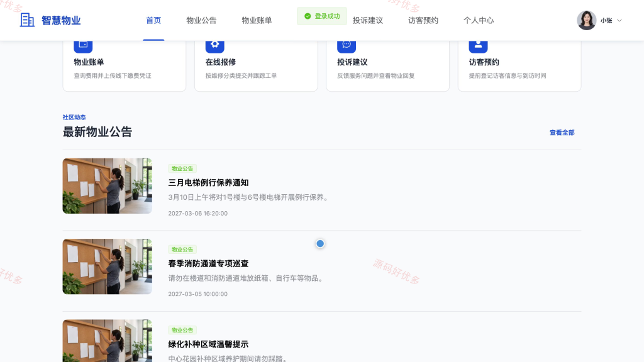Viewport: 644px width, 362px height.
Task: Click thumbnail of 三月电梯例行保养通知
Action: point(107,186)
